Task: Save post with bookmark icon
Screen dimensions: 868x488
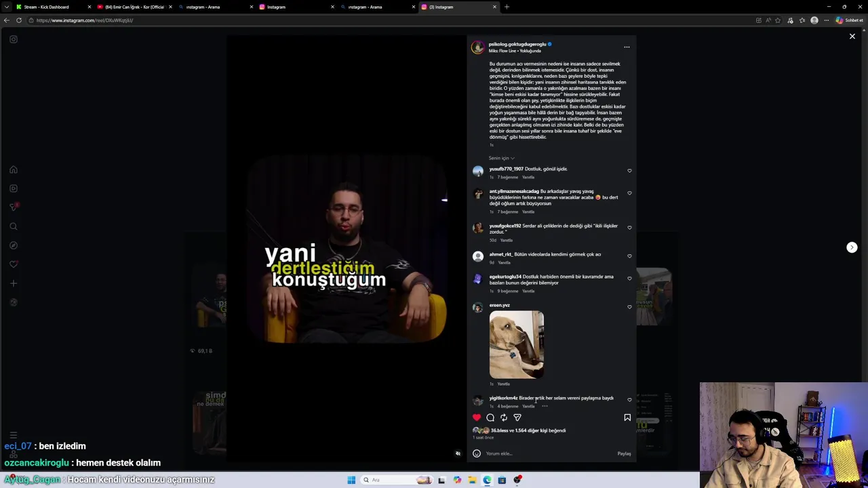Action: (x=627, y=418)
